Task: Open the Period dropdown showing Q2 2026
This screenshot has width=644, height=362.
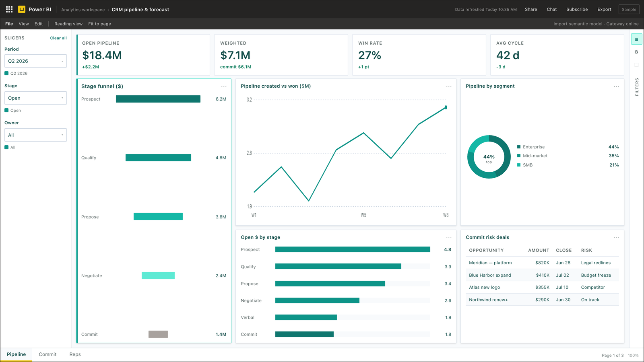Action: 35,61
